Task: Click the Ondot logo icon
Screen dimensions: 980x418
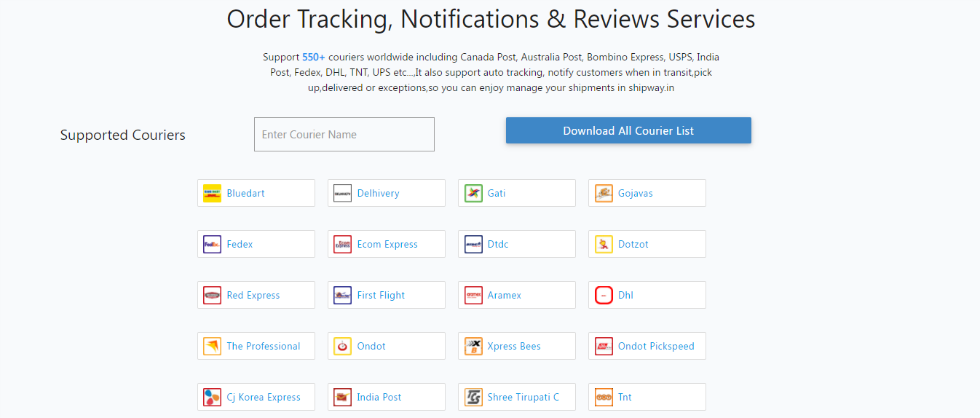Action: (x=342, y=346)
